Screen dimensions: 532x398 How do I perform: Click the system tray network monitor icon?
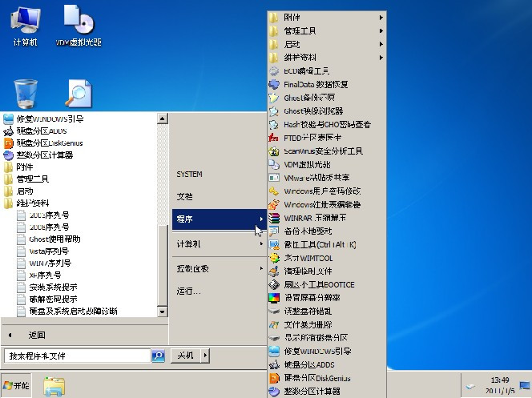click(x=526, y=385)
